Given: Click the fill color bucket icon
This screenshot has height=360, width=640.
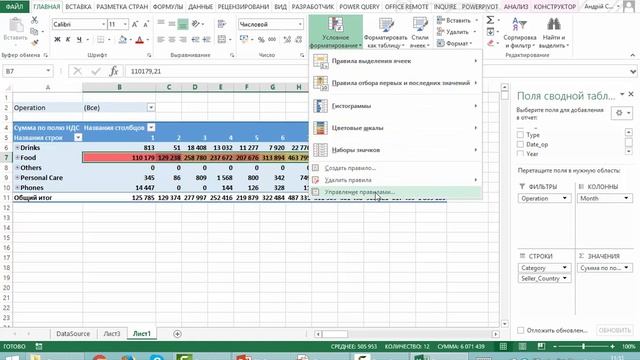Looking at the screenshot, I should [122, 40].
